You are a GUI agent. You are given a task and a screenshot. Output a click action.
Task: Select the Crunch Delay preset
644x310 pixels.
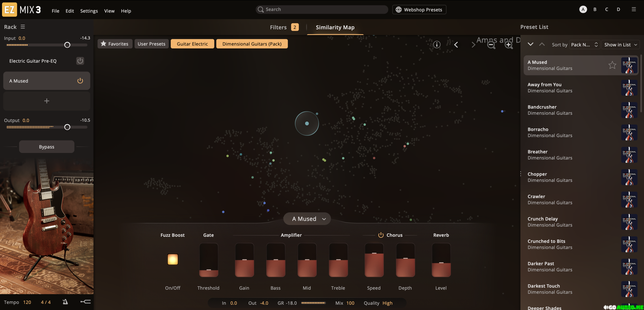click(x=581, y=222)
